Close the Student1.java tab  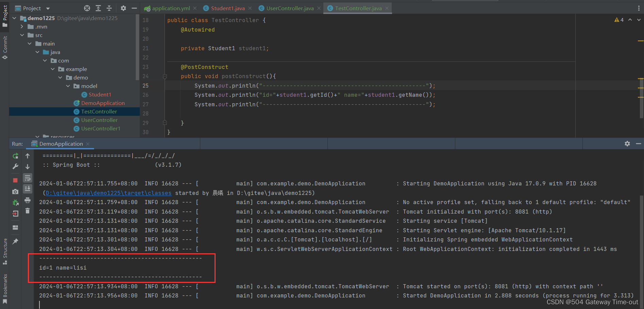pyautogui.click(x=250, y=8)
